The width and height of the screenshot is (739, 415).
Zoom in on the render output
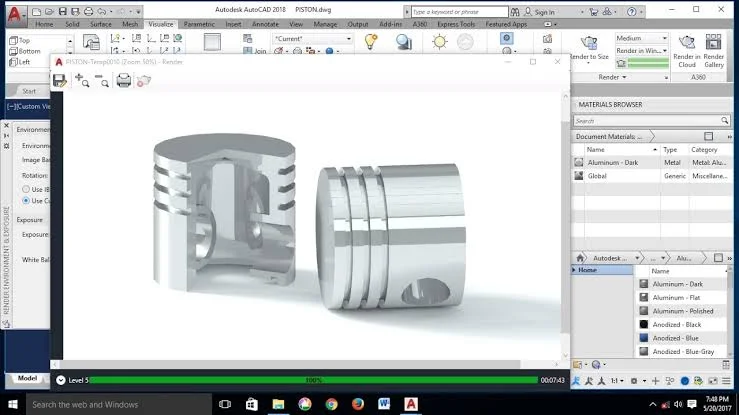click(82, 81)
